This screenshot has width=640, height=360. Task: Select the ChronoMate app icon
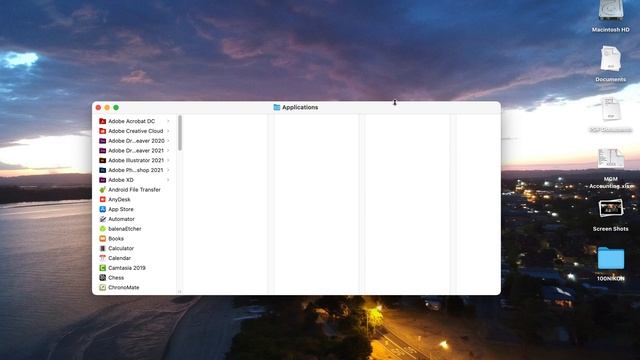click(102, 288)
